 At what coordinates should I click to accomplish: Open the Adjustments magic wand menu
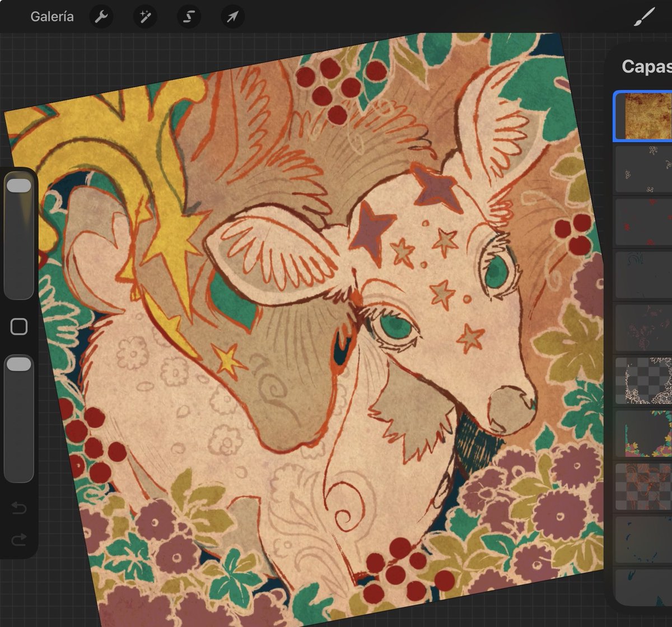pos(145,17)
